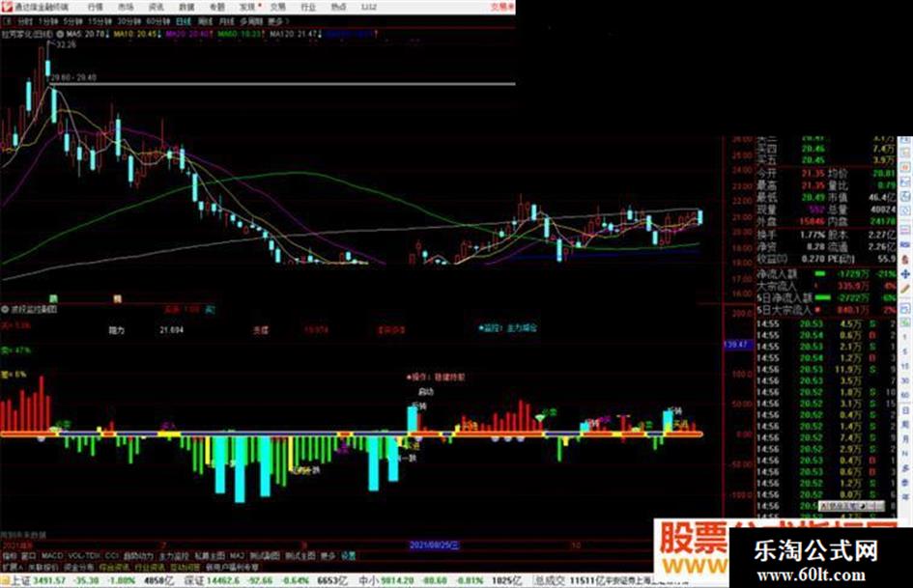Select the pencil drawing tool in right sidebar
This screenshot has width=913, height=588.
pyautogui.click(x=905, y=288)
